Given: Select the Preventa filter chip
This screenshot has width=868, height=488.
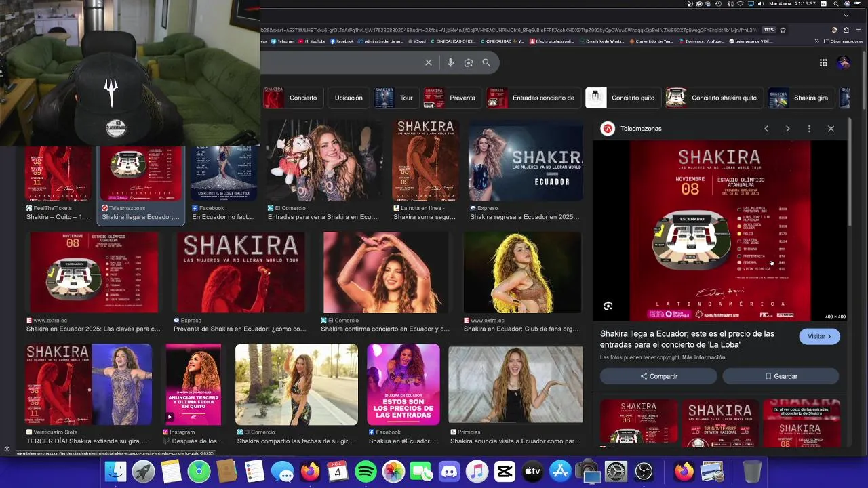Looking at the screenshot, I should point(452,98).
